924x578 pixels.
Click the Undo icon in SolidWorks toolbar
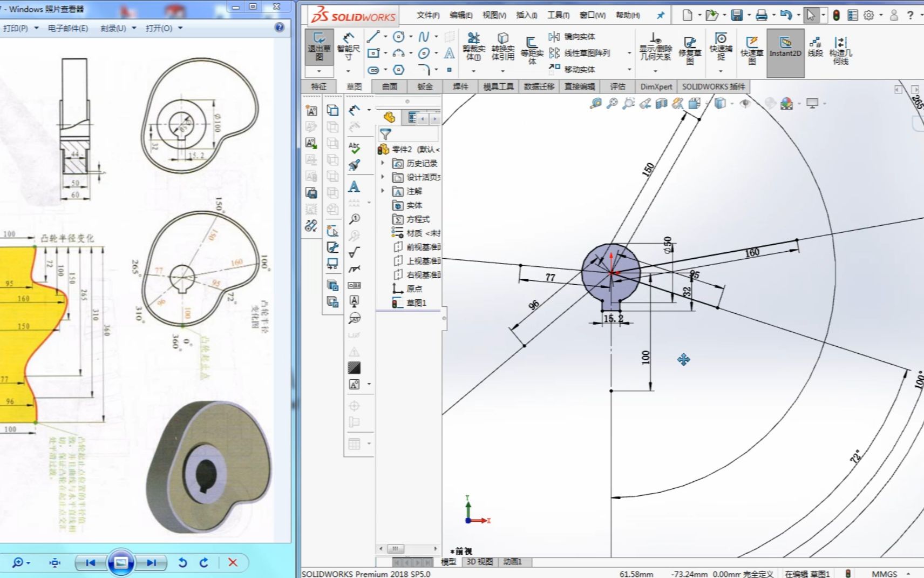tap(786, 15)
